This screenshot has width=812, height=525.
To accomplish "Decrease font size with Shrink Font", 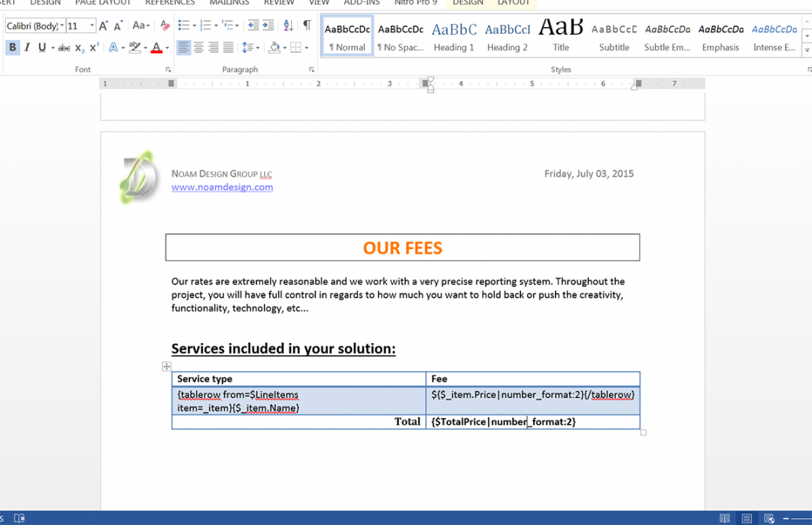I will click(118, 26).
